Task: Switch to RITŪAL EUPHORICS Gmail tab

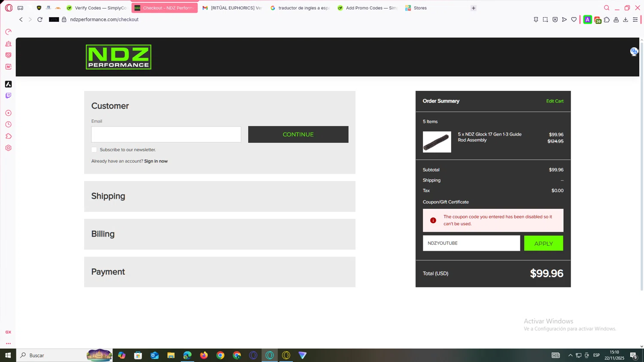Action: (233, 8)
